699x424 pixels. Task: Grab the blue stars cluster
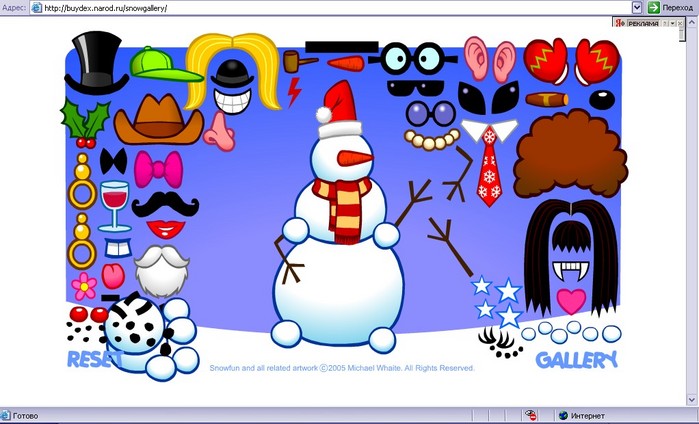click(498, 302)
